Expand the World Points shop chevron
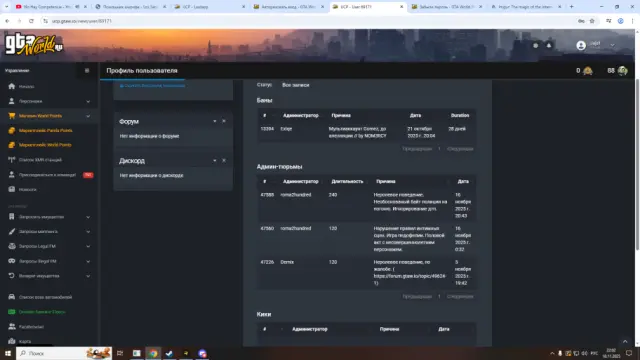Image resolution: width=640 pixels, height=360 pixels. [88, 116]
